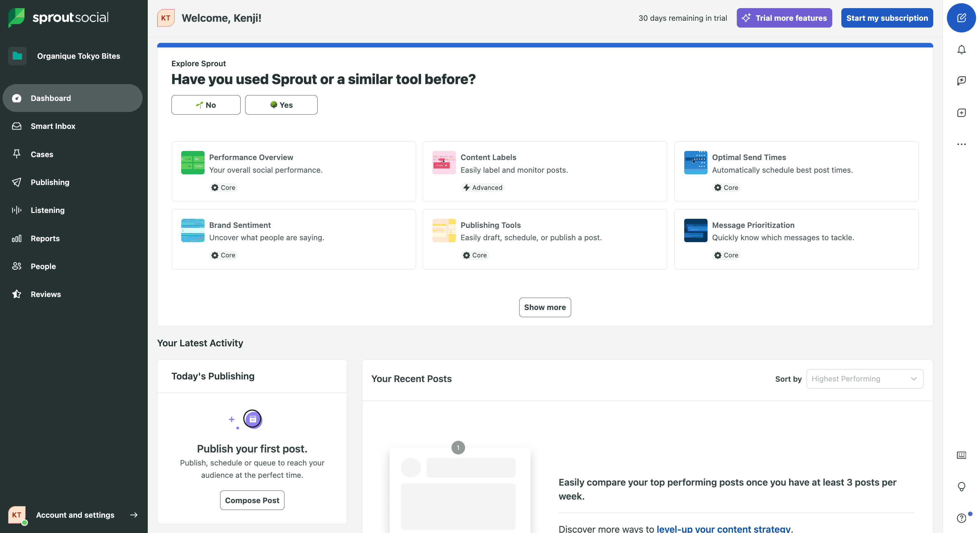Select the Yes answer option

(x=281, y=105)
